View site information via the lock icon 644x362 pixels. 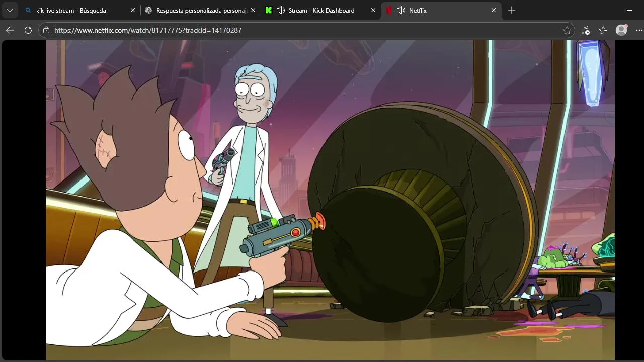click(46, 30)
